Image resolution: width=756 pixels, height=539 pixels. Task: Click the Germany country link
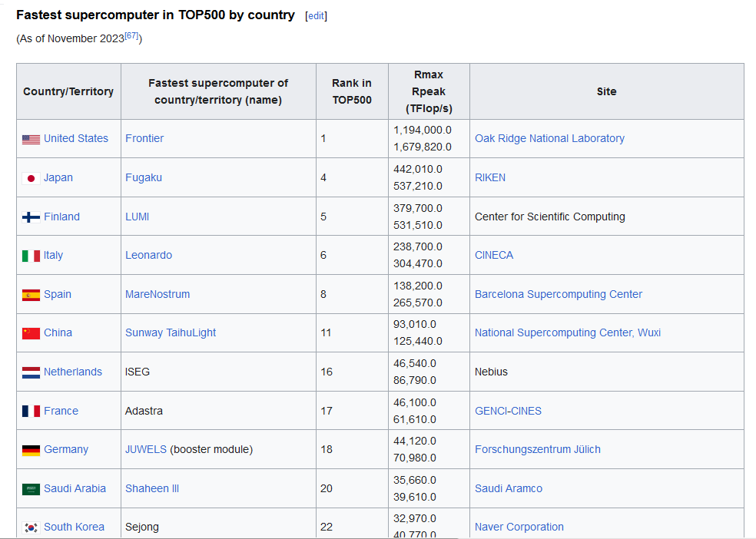point(65,449)
